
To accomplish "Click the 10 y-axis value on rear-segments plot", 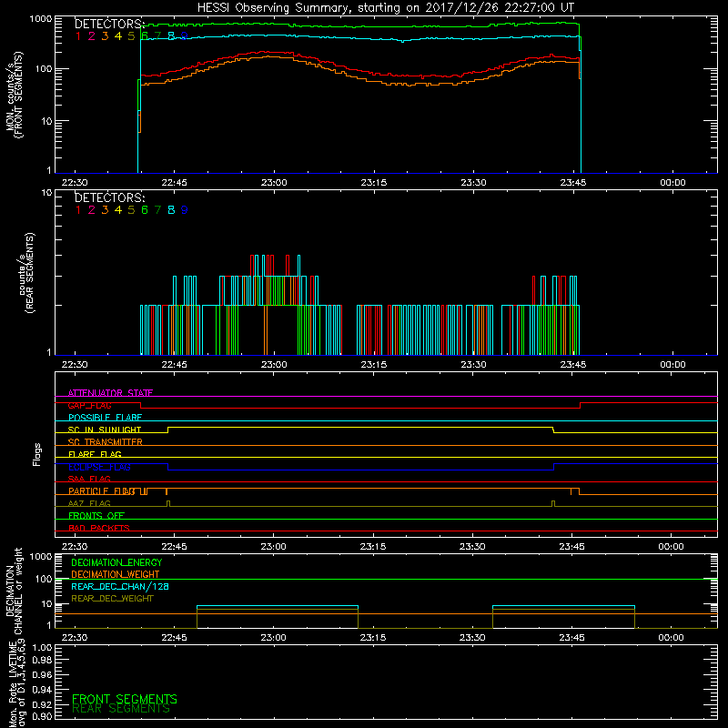I will coord(47,192).
